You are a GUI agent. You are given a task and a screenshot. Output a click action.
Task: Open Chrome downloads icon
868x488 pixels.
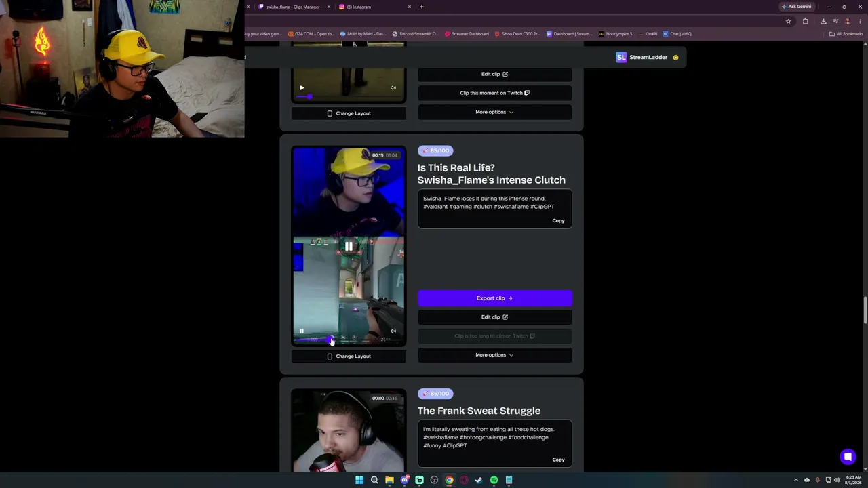pyautogui.click(x=823, y=21)
